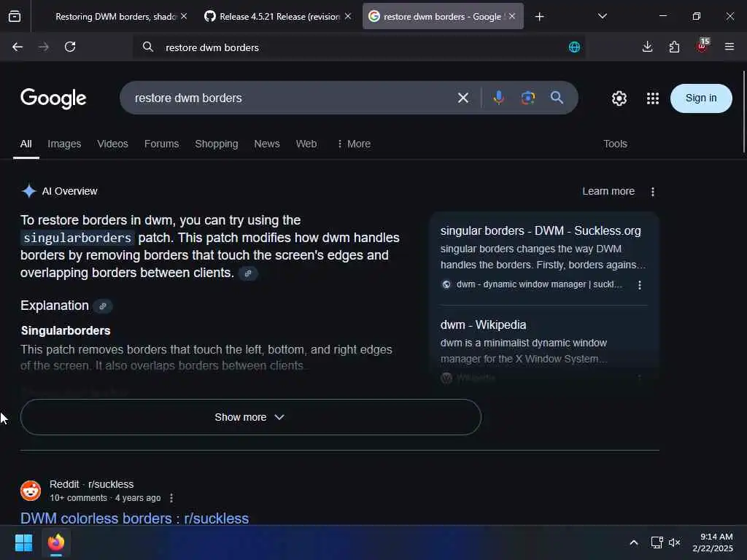Viewport: 747px width, 560px height.
Task: Click link icon next to Explanation heading
Action: pyautogui.click(x=102, y=306)
